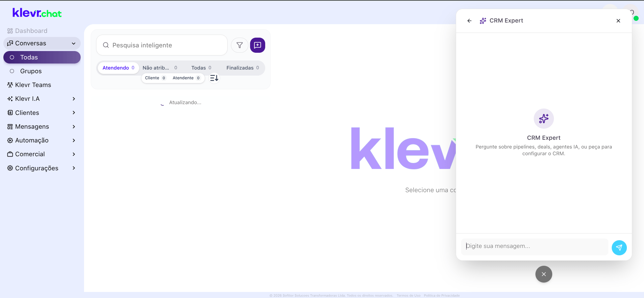Click the Conversas chat icon

point(10,43)
